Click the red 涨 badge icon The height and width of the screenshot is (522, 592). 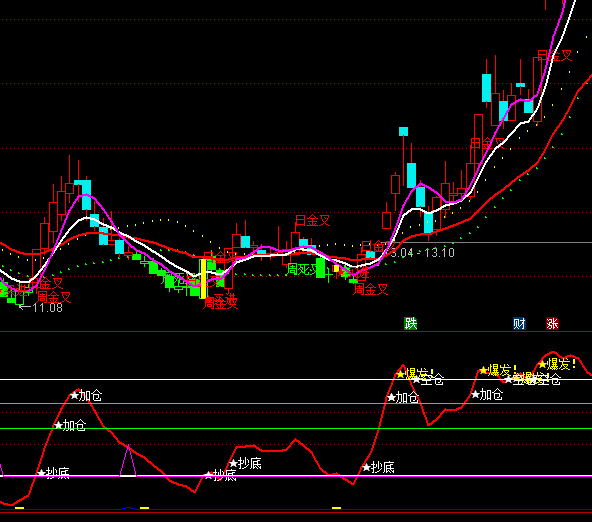(552, 323)
